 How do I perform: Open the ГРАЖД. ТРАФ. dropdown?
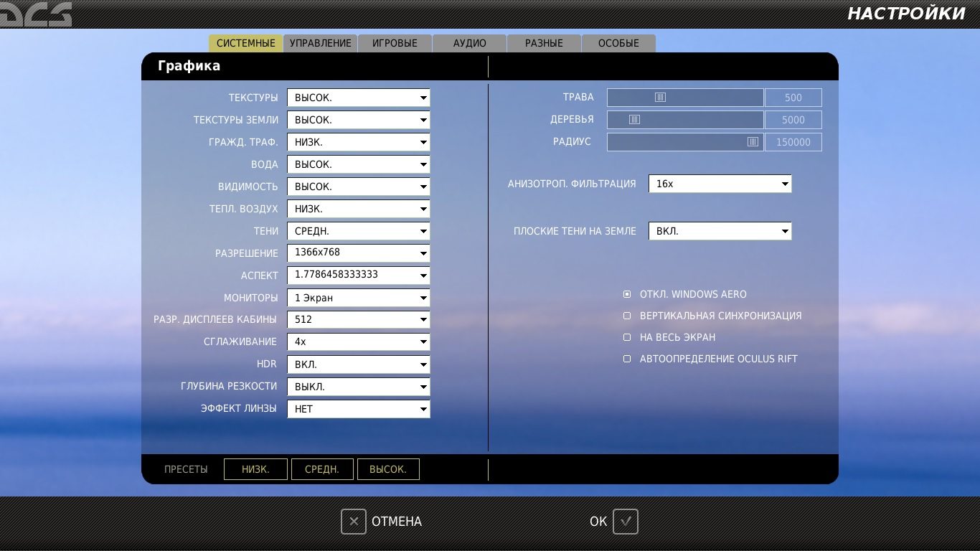pyautogui.click(x=359, y=142)
